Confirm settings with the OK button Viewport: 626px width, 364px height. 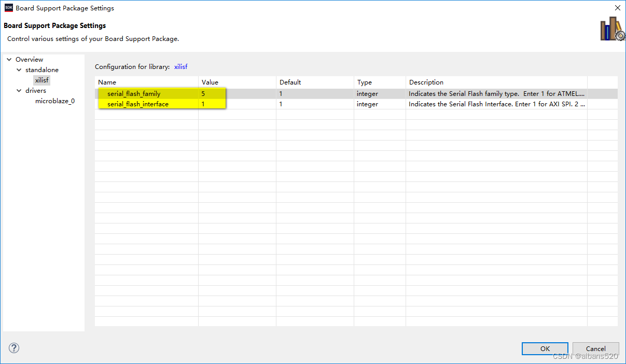(x=545, y=348)
